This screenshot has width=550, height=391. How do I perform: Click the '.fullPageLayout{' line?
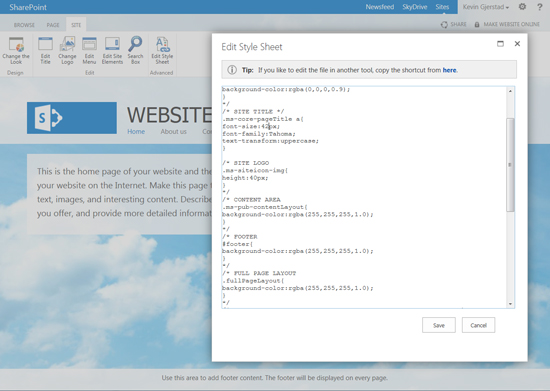[253, 281]
